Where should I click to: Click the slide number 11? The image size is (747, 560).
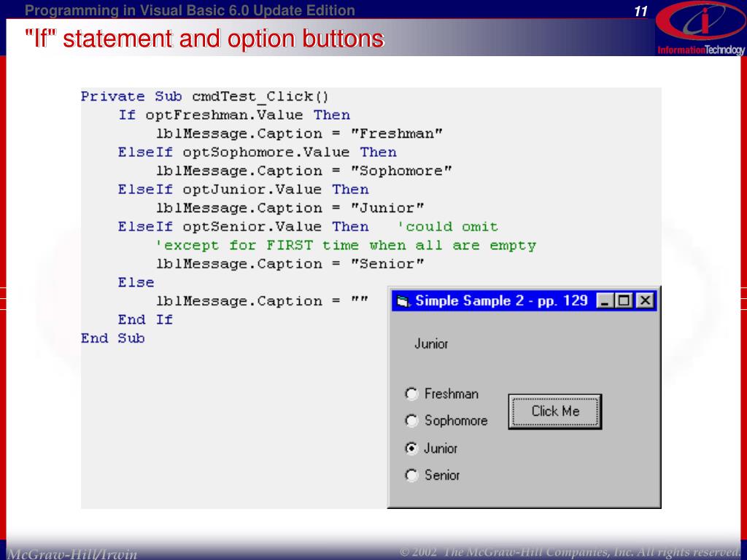coord(640,12)
